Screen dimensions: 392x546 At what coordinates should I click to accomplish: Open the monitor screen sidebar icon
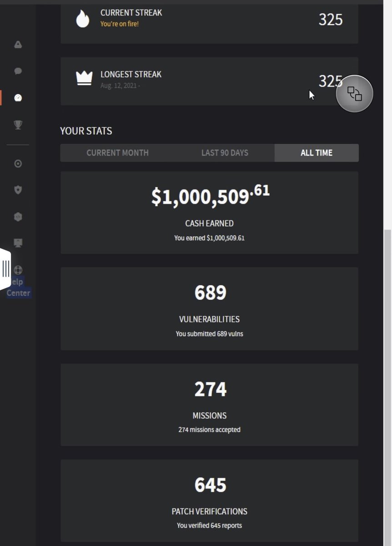(x=18, y=243)
